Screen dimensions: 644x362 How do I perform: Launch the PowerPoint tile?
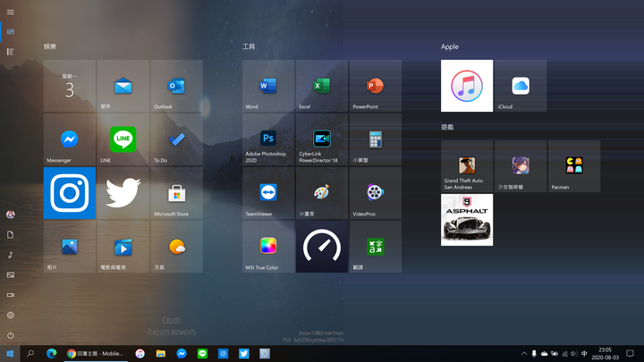tap(376, 86)
